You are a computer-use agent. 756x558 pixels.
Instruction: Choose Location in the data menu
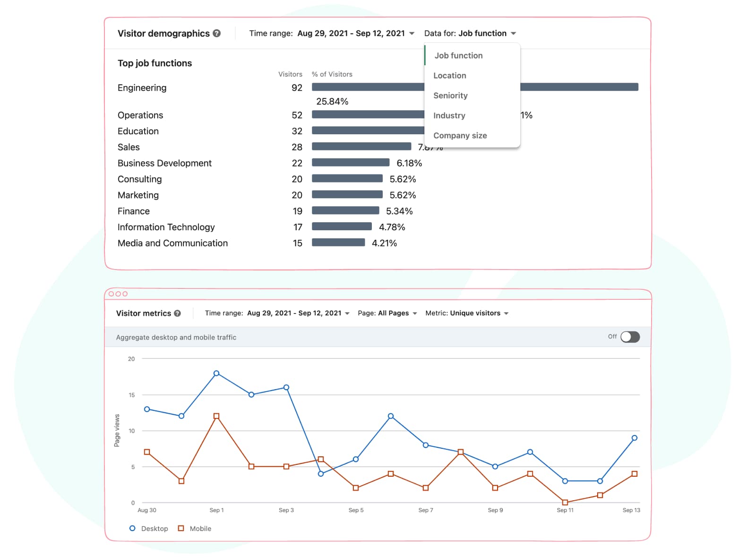472,76
